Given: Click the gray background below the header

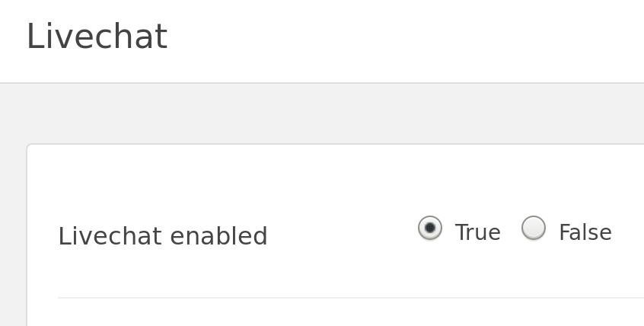Looking at the screenshot, I should [x=304, y=113].
